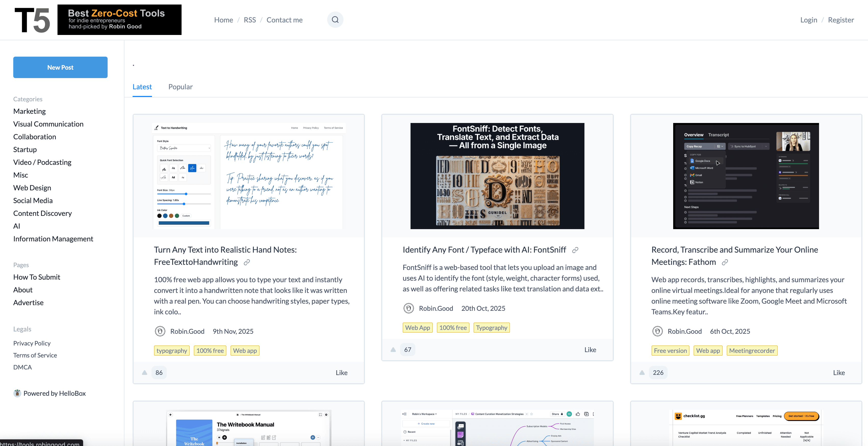Image resolution: width=868 pixels, height=446 pixels.
Task: Switch to the Popular tab
Action: click(x=180, y=87)
